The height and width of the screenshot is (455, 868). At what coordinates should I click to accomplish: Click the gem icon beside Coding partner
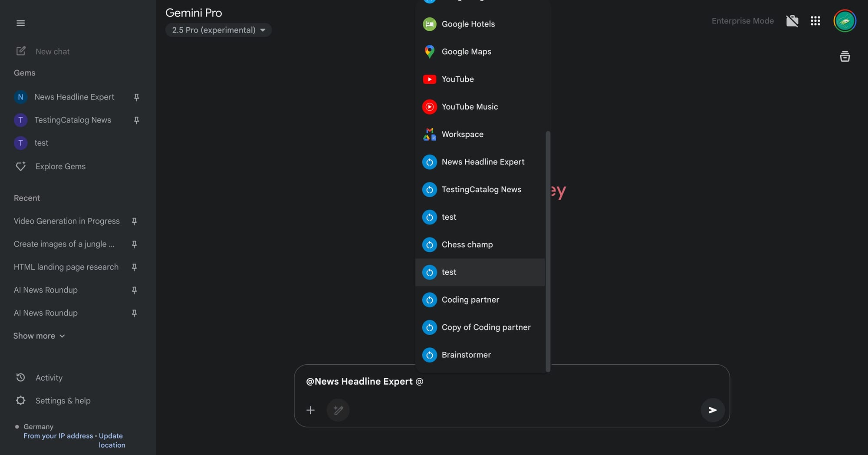[x=430, y=300]
